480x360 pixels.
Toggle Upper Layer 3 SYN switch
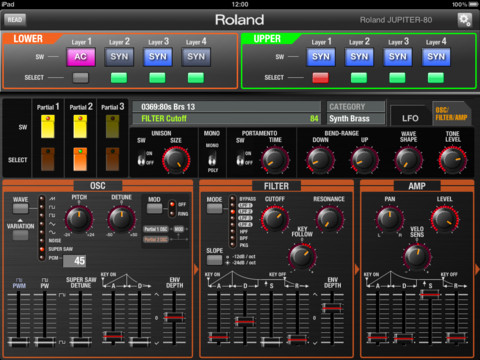[x=398, y=57]
